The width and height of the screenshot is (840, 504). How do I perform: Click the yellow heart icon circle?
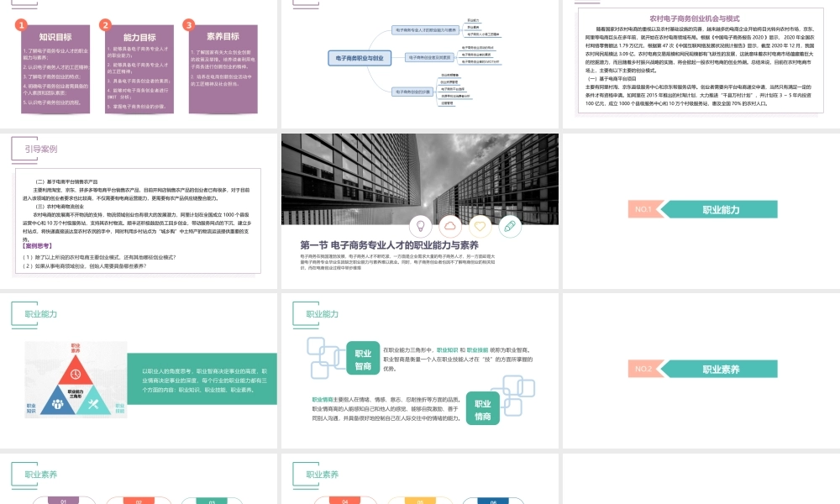(x=479, y=225)
